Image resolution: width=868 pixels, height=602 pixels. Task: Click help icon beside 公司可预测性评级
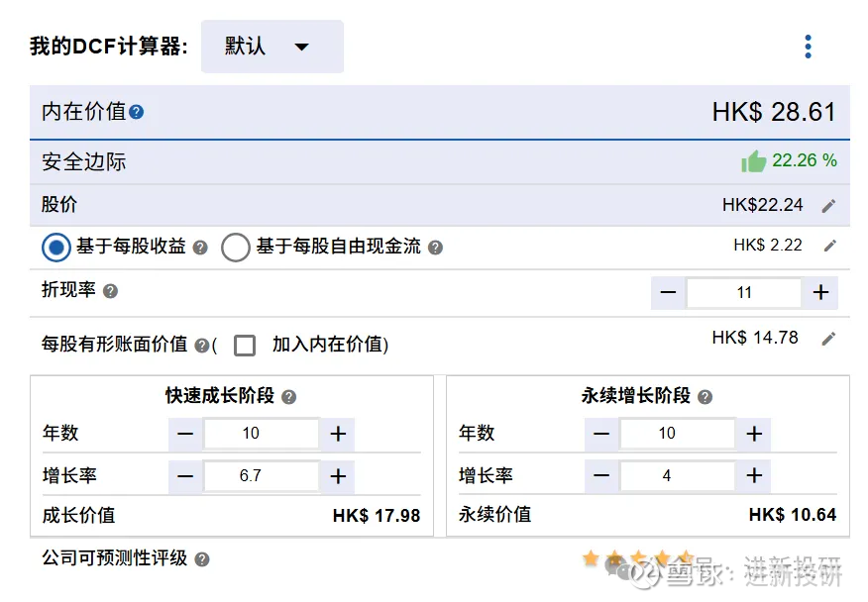click(x=202, y=559)
